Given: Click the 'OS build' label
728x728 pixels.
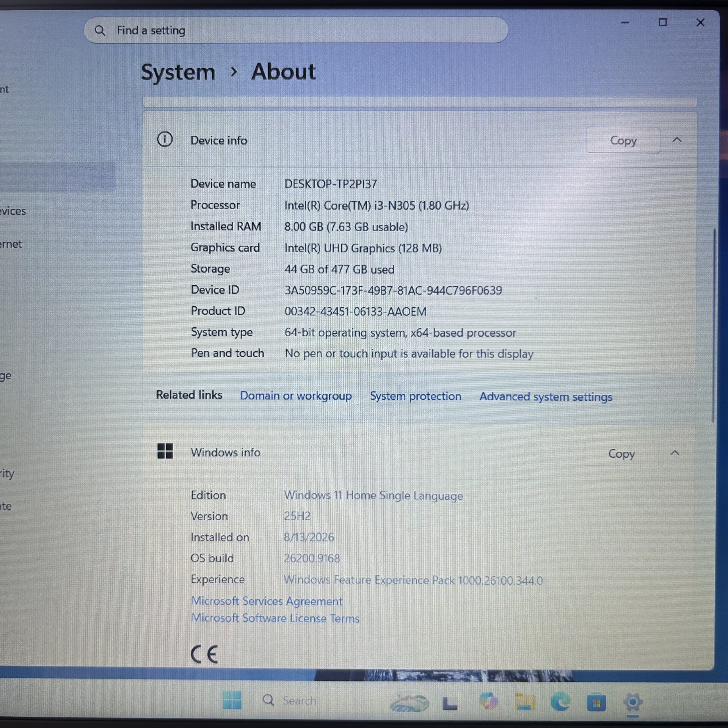Looking at the screenshot, I should pos(212,558).
